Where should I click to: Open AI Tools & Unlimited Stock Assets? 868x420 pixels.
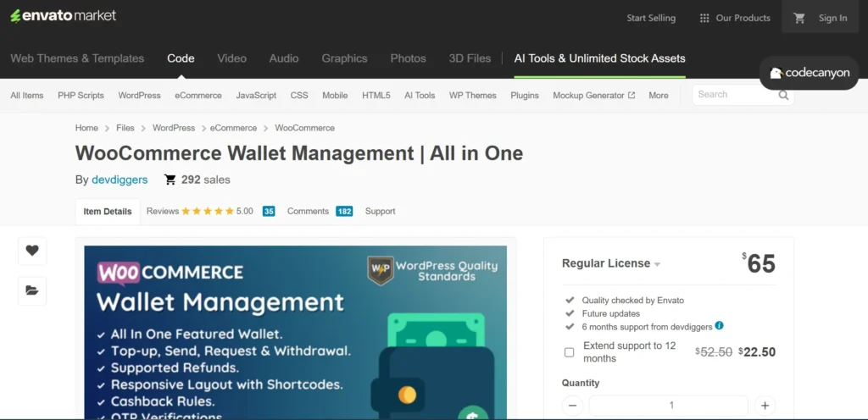click(x=599, y=58)
